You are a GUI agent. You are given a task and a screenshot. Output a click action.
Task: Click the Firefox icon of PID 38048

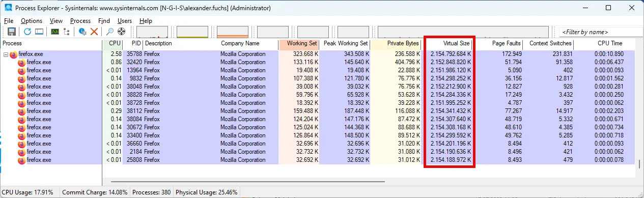click(x=21, y=87)
